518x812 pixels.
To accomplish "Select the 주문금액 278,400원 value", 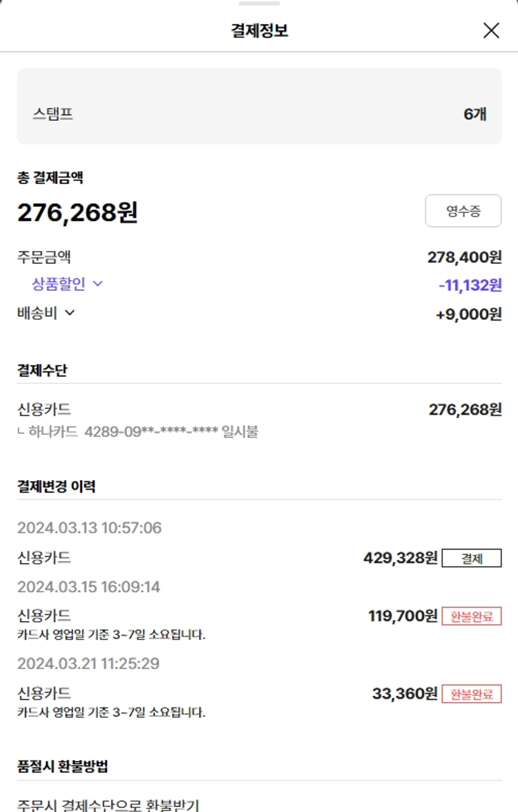I will pos(464,258).
